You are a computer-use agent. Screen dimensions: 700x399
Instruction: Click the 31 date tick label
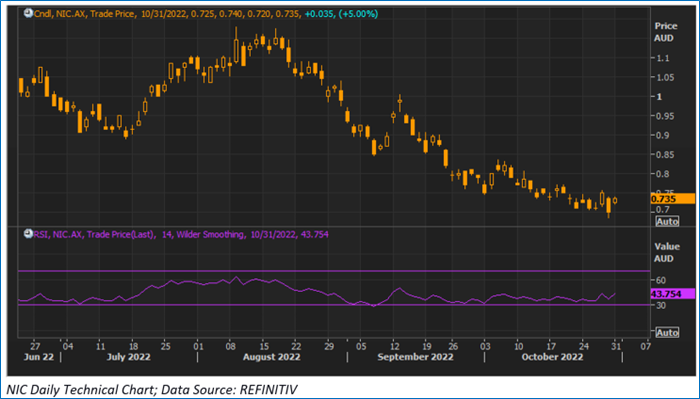pyautogui.click(x=617, y=346)
